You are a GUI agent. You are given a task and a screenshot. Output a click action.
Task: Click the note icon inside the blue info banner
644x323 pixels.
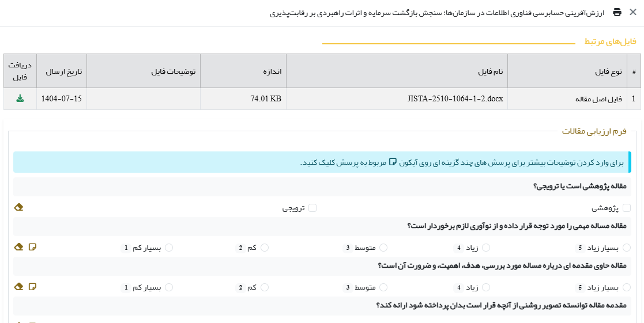click(393, 162)
